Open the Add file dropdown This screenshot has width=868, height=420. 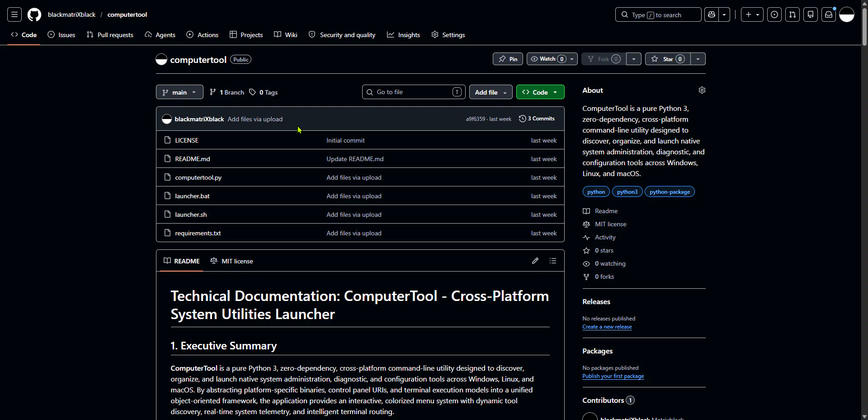(491, 92)
